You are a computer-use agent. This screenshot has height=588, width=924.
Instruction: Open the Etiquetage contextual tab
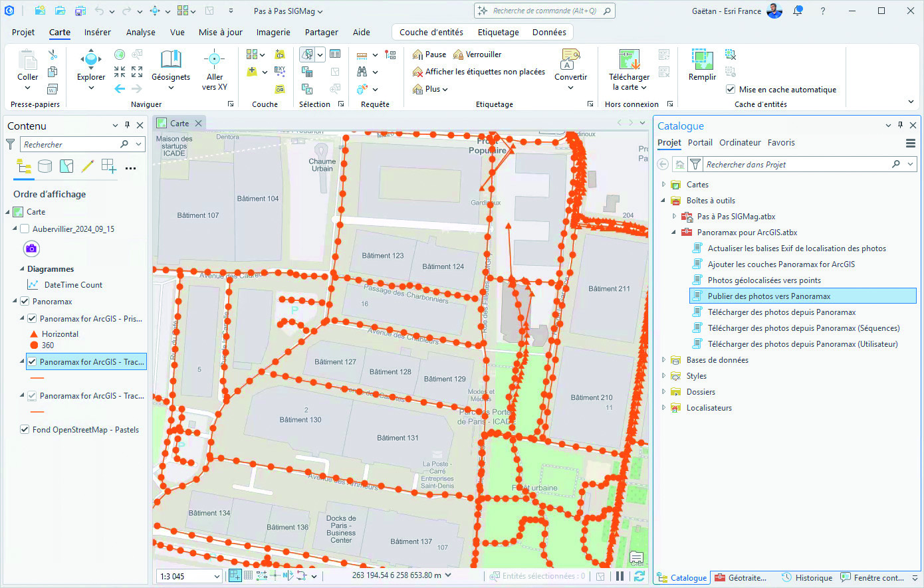tap(499, 32)
